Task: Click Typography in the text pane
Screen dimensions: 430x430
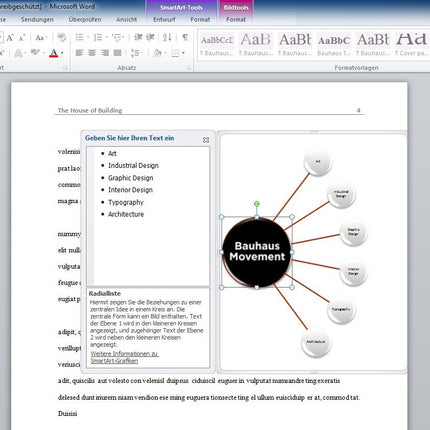Action: pos(126,202)
